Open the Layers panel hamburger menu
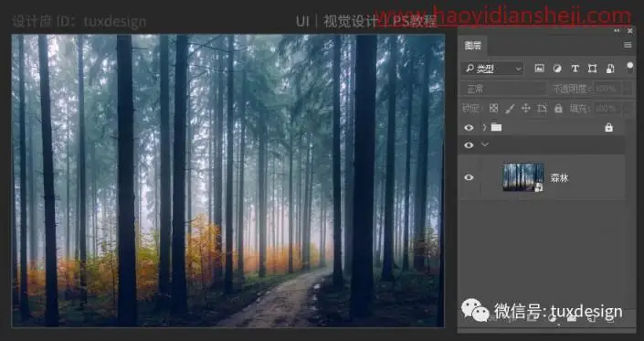 (628, 45)
